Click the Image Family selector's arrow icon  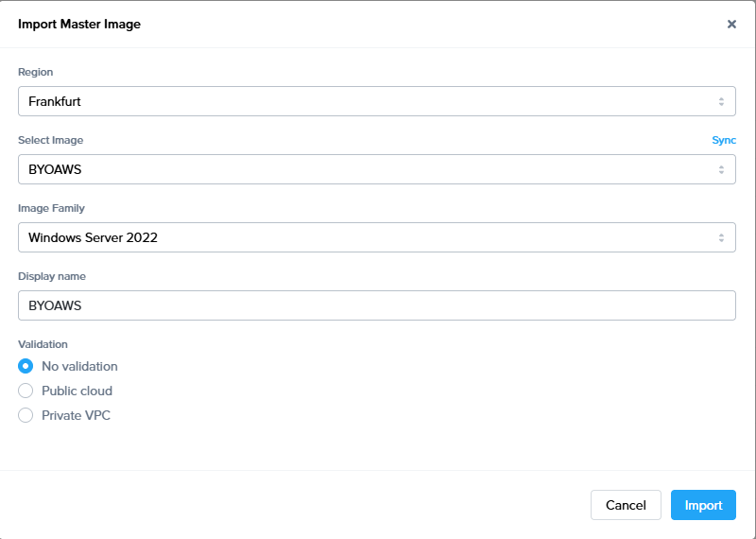721,237
